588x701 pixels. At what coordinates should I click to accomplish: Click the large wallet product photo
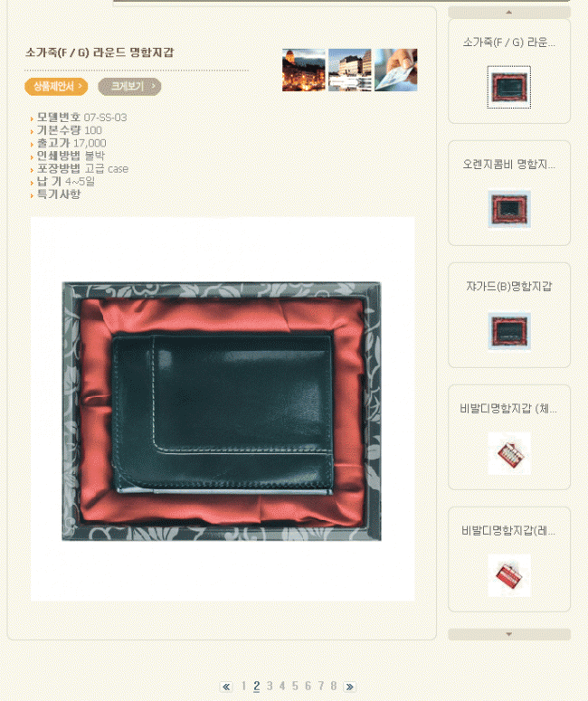click(223, 409)
